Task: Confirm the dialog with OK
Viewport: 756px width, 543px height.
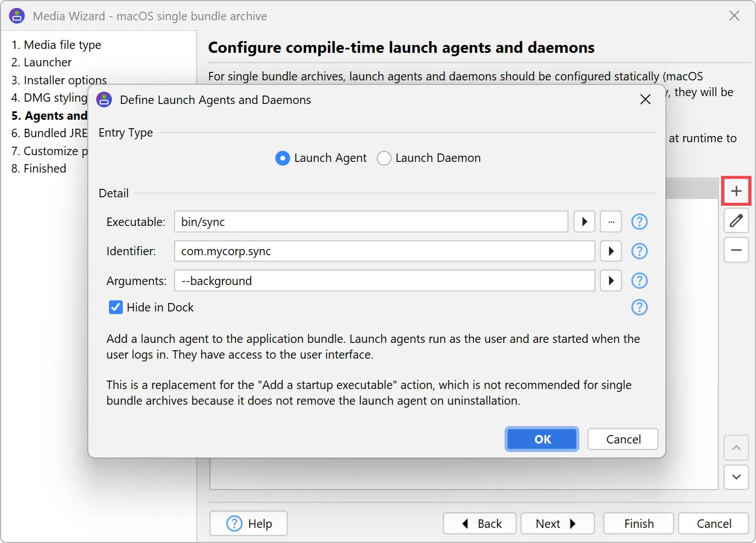Action: pos(541,439)
